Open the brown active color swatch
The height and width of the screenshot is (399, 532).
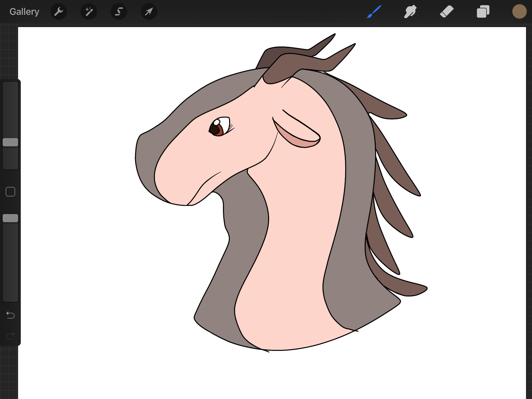point(519,12)
